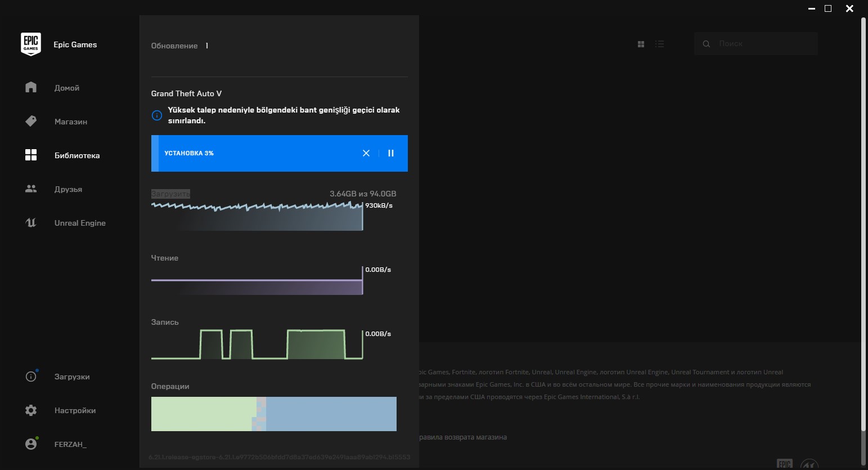Open the Загрузки downloads panel
The height and width of the screenshot is (470, 868).
pyautogui.click(x=72, y=377)
